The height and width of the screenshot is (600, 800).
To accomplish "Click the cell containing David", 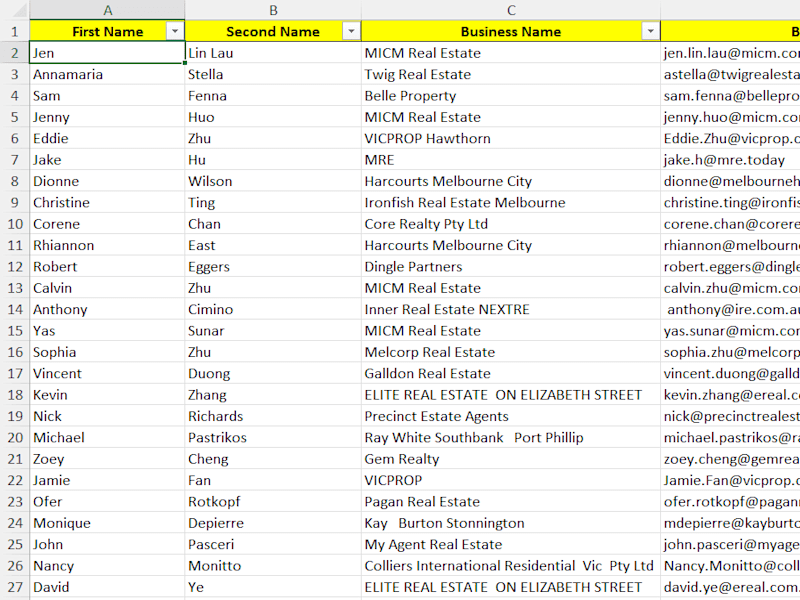I will point(107,587).
